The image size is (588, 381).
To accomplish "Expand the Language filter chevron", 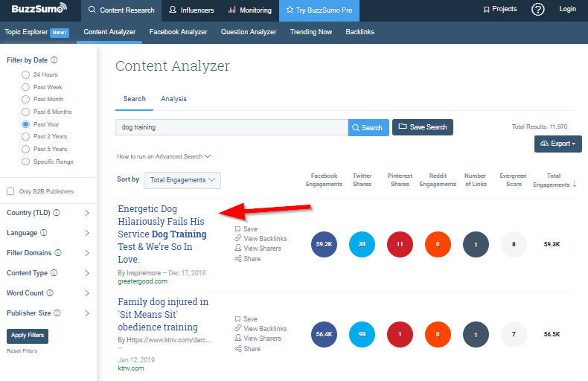I will tap(87, 233).
